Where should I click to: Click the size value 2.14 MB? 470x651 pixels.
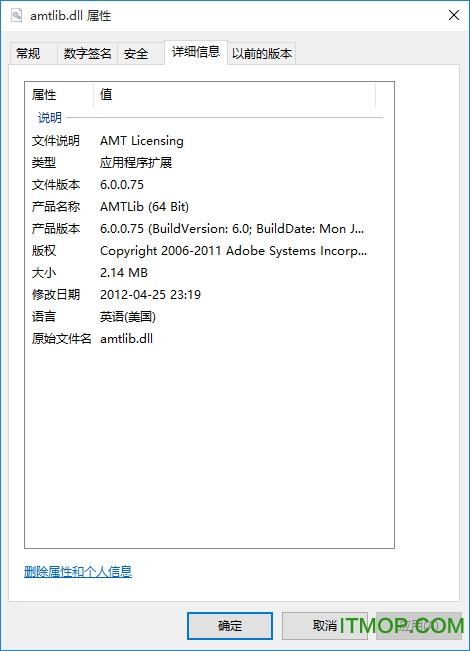point(124,273)
